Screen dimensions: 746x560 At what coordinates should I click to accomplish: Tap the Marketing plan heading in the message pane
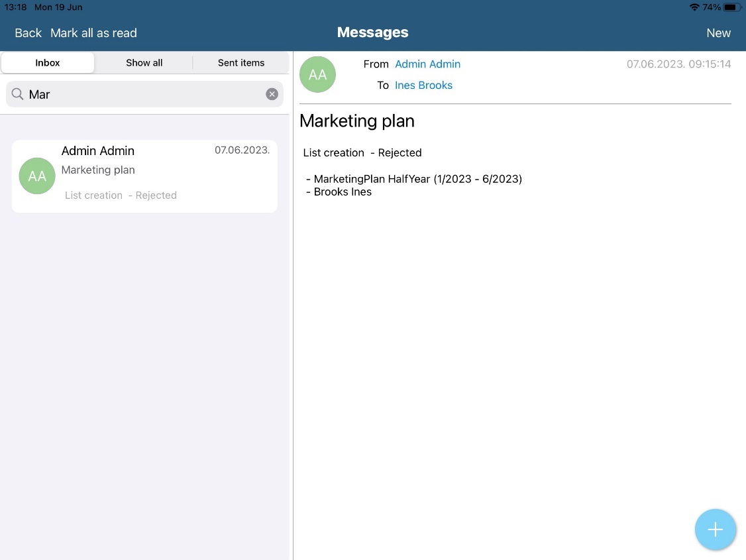coord(357,121)
